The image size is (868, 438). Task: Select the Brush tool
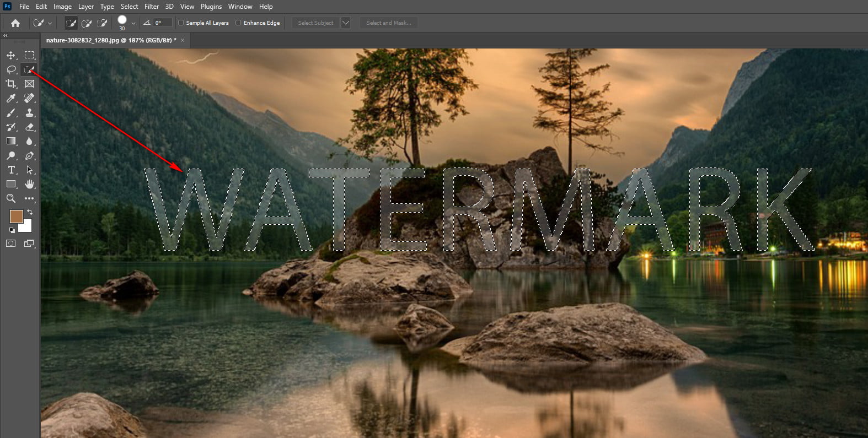(x=11, y=112)
